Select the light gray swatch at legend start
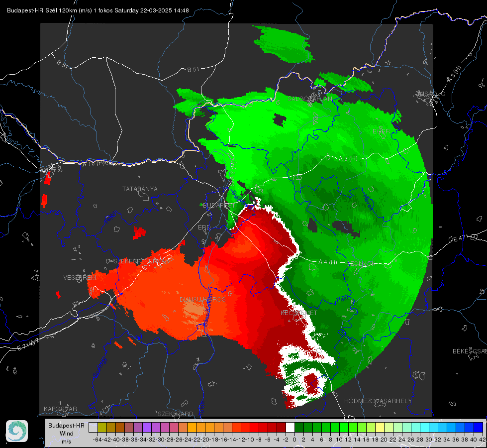This screenshot has height=448, width=487. click(x=93, y=427)
